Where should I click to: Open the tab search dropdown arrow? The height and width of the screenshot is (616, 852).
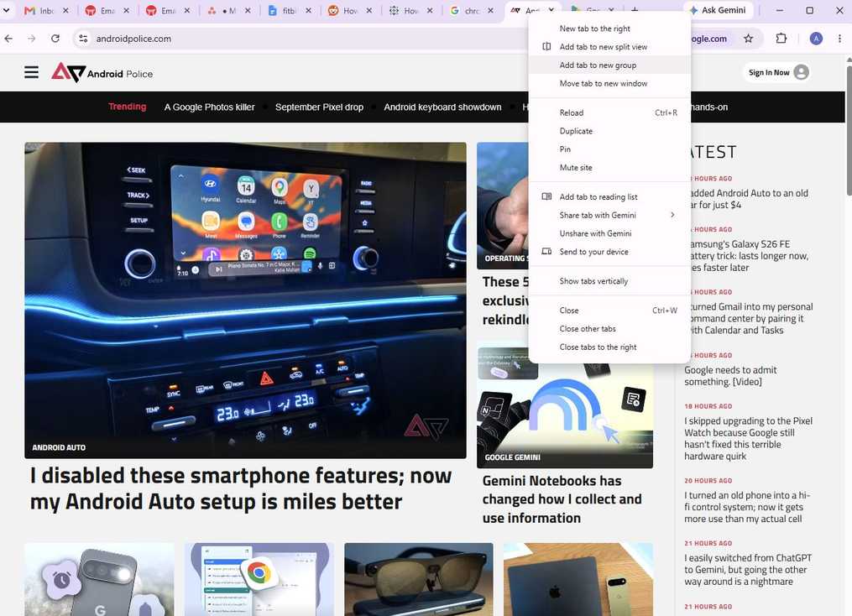[7, 10]
